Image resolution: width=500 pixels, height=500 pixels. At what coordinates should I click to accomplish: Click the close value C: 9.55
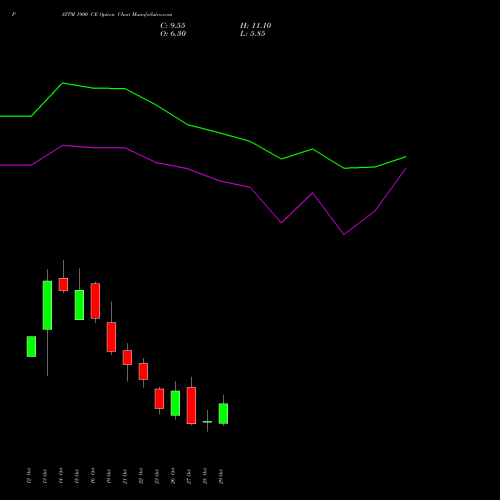click(173, 26)
